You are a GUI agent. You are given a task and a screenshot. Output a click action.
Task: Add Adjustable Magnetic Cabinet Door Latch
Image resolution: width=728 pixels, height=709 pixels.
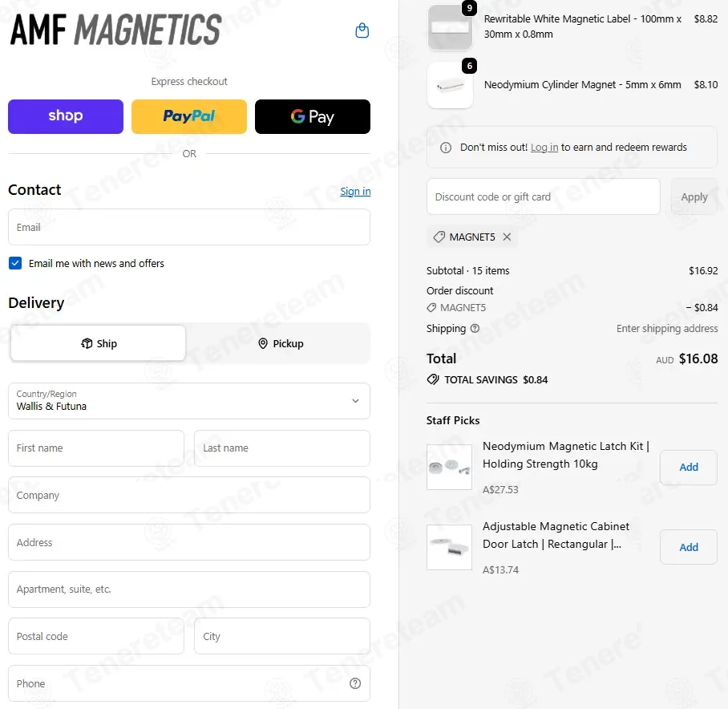coord(689,547)
